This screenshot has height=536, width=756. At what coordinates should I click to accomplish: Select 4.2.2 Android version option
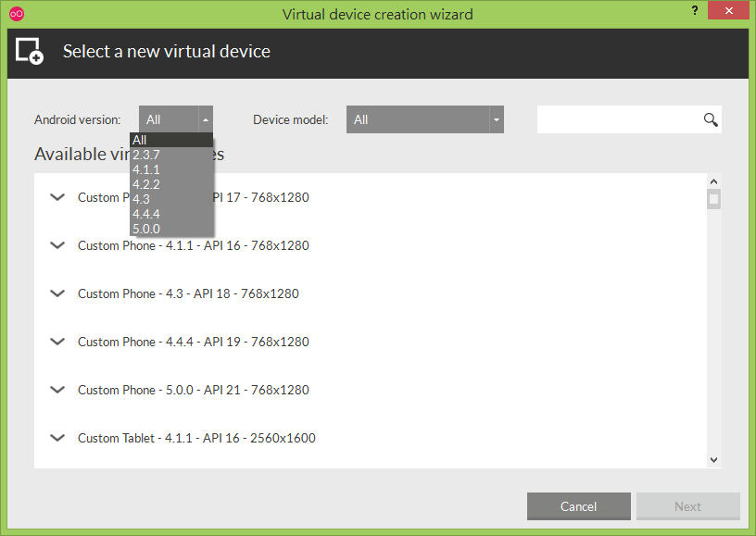(171, 184)
